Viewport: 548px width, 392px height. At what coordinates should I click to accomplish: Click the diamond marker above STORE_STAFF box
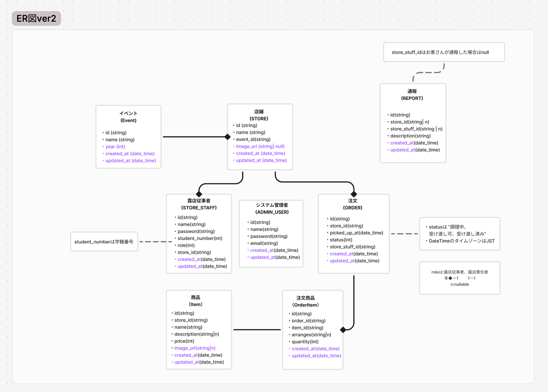199,194
